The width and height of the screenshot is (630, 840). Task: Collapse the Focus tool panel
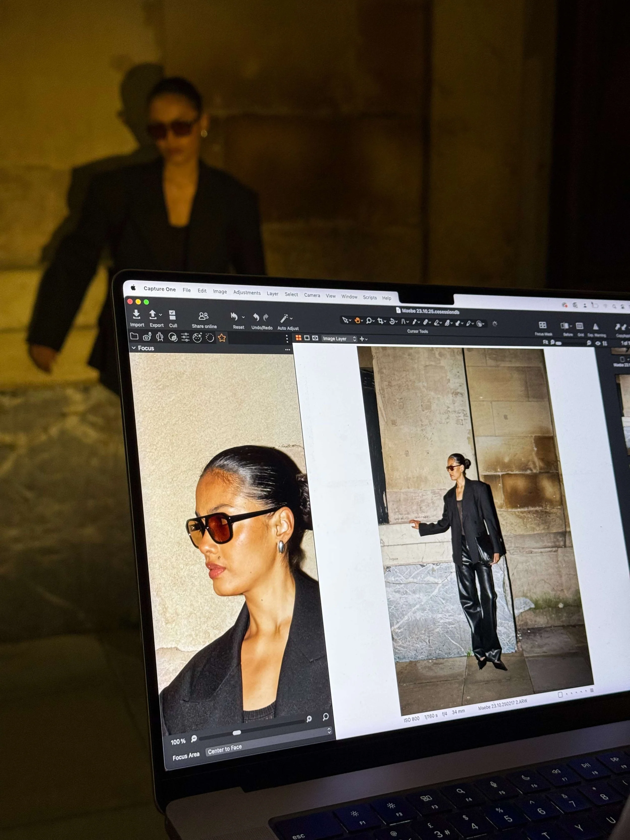pyautogui.click(x=134, y=348)
